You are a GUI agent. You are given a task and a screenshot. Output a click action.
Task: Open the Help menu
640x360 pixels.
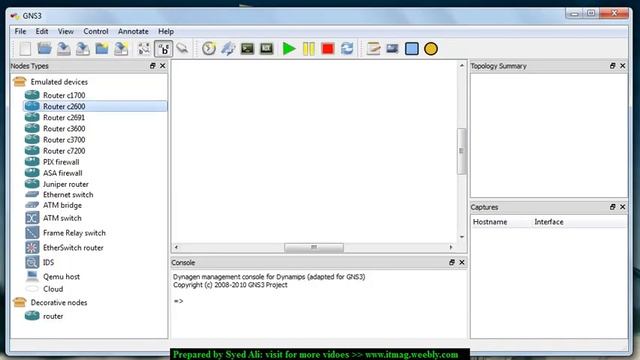[x=166, y=31]
